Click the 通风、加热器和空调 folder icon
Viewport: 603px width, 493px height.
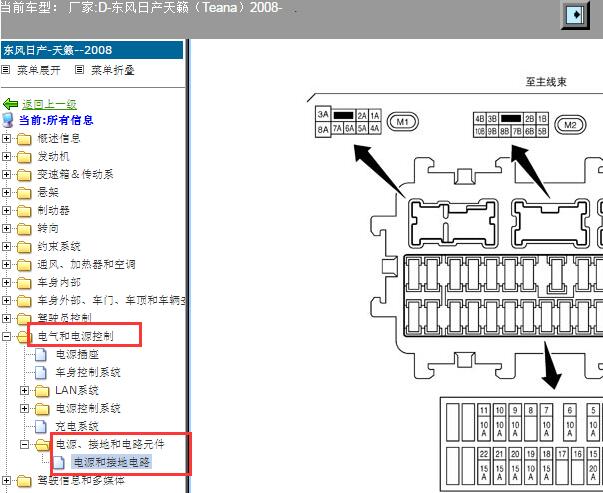click(x=24, y=265)
